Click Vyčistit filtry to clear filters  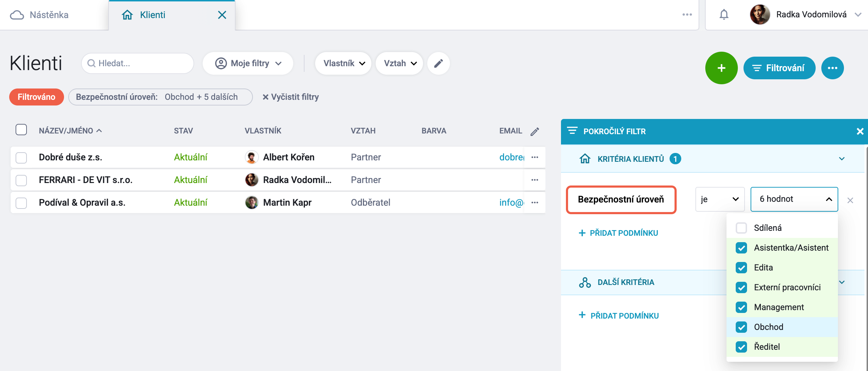[290, 97]
